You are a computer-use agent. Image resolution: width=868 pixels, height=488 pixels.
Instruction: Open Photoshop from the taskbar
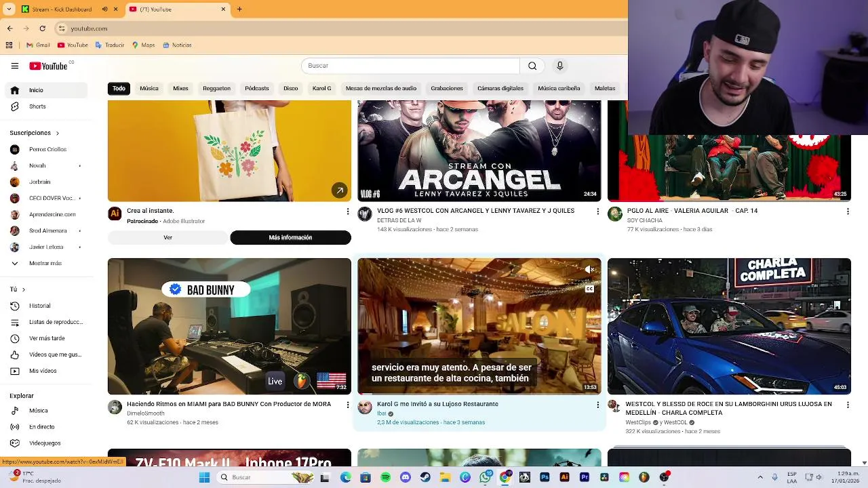(x=545, y=477)
